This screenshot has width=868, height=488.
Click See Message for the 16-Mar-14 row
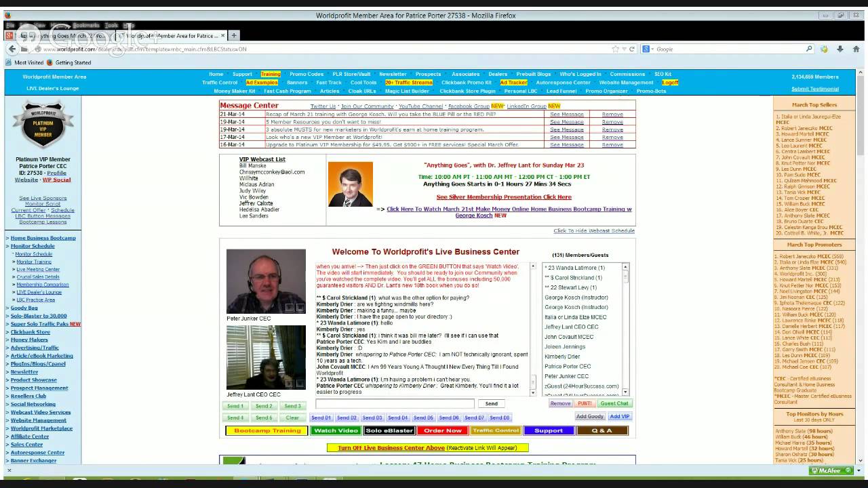click(567, 144)
